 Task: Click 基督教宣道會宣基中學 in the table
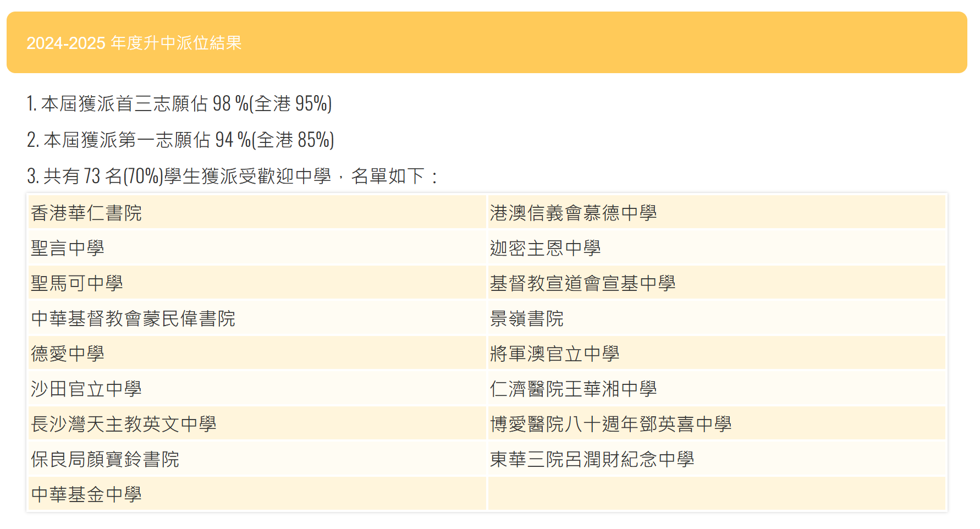[582, 283]
